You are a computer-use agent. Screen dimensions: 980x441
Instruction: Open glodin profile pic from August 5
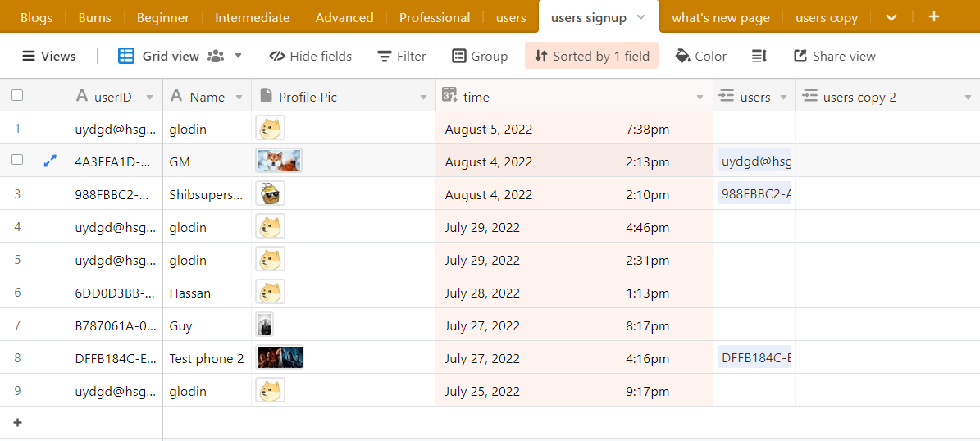click(270, 129)
